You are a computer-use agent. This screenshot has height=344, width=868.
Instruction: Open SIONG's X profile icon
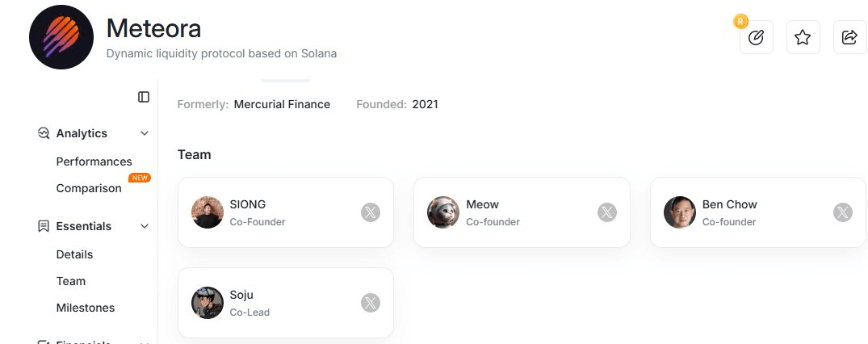pos(371,212)
